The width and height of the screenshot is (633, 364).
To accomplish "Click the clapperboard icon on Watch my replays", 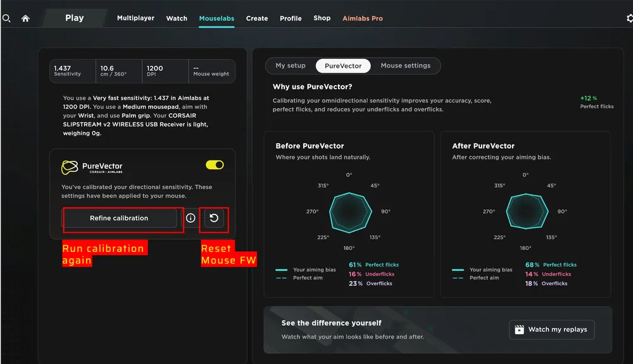I will (x=519, y=330).
